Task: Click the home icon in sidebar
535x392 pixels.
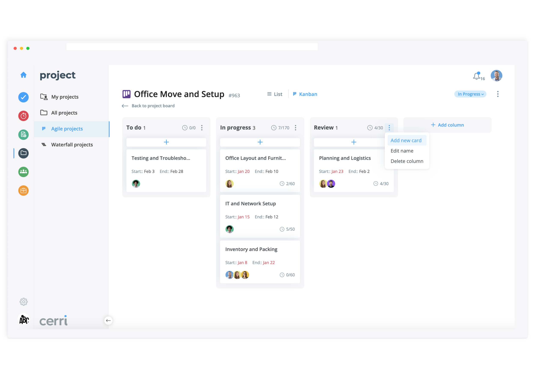Action: (23, 75)
